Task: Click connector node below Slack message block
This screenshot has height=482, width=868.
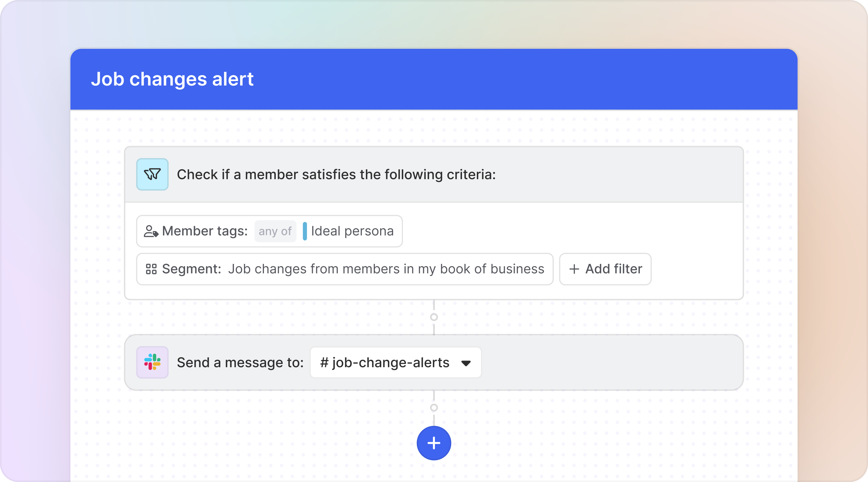Action: [434, 408]
